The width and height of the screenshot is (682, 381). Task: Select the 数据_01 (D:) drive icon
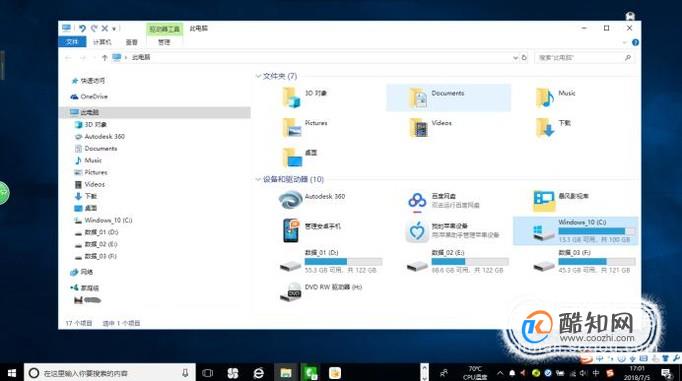click(291, 265)
